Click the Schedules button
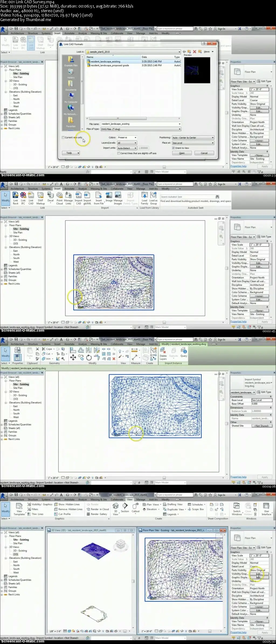Image resolution: width=276 pixels, height=644 pixels. click(x=197, y=504)
